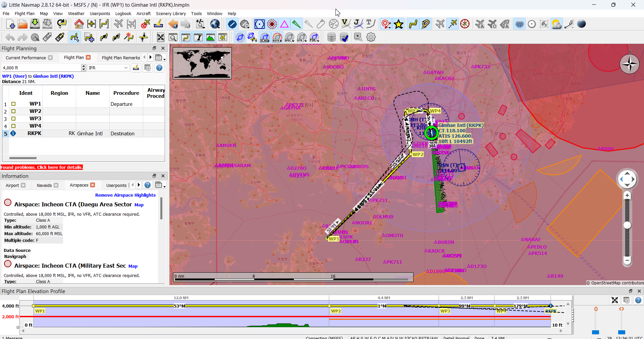Increase cruise altitude with spinner arrow

pyautogui.click(x=84, y=66)
